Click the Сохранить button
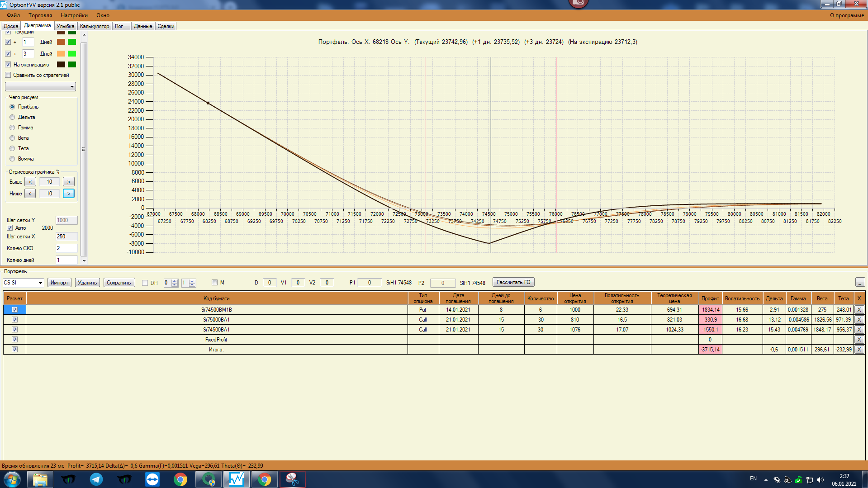Image resolution: width=868 pixels, height=488 pixels. tap(119, 283)
